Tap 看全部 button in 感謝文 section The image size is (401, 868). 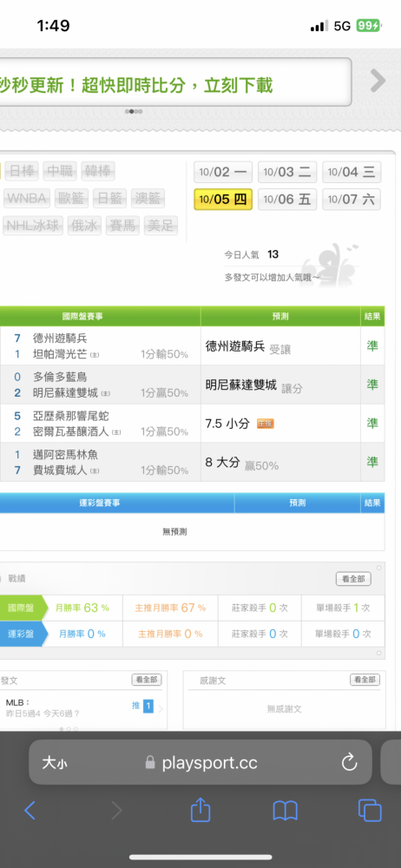[x=365, y=680]
